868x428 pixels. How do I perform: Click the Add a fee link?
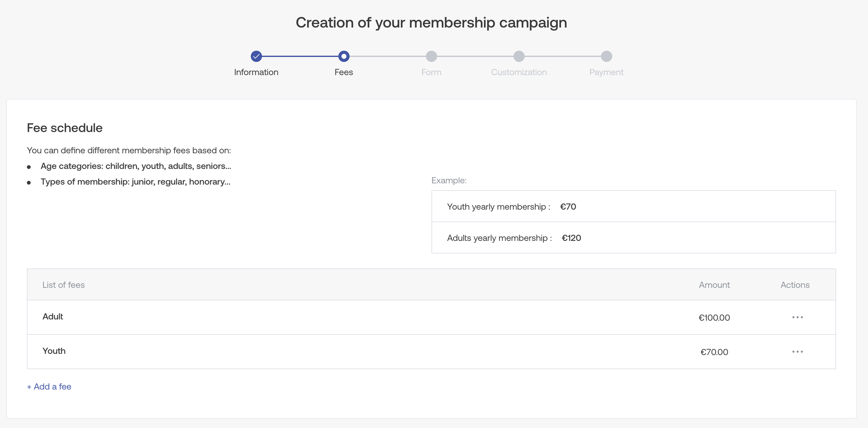[49, 386]
